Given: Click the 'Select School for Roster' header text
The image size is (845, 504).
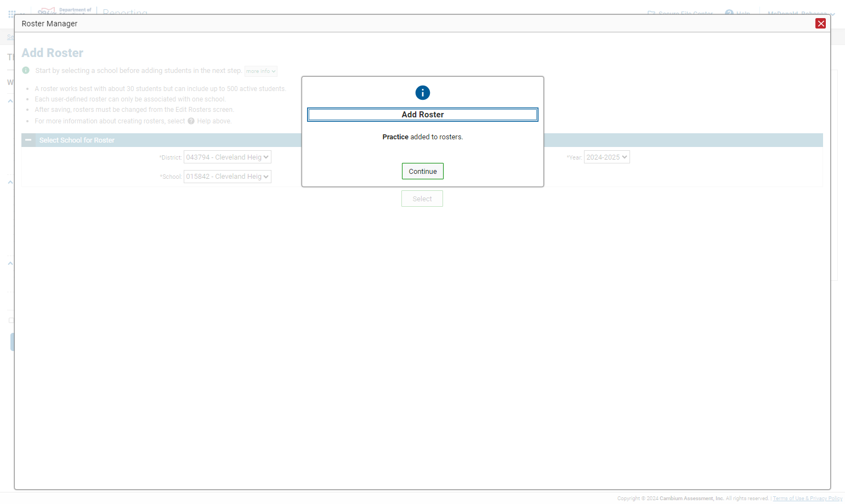Looking at the screenshot, I should [77, 140].
